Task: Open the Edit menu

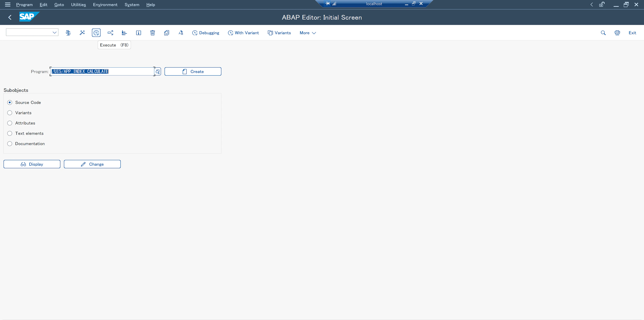Action: 44,4
